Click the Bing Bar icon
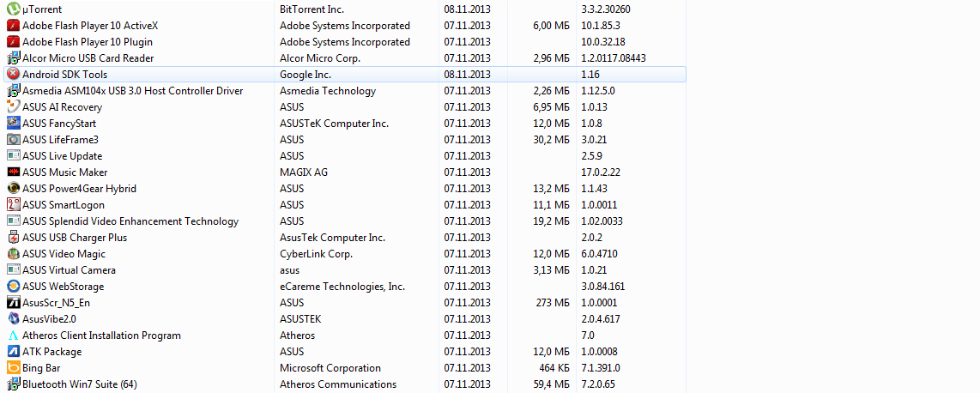Screen dimensions: 980x393 [13, 367]
